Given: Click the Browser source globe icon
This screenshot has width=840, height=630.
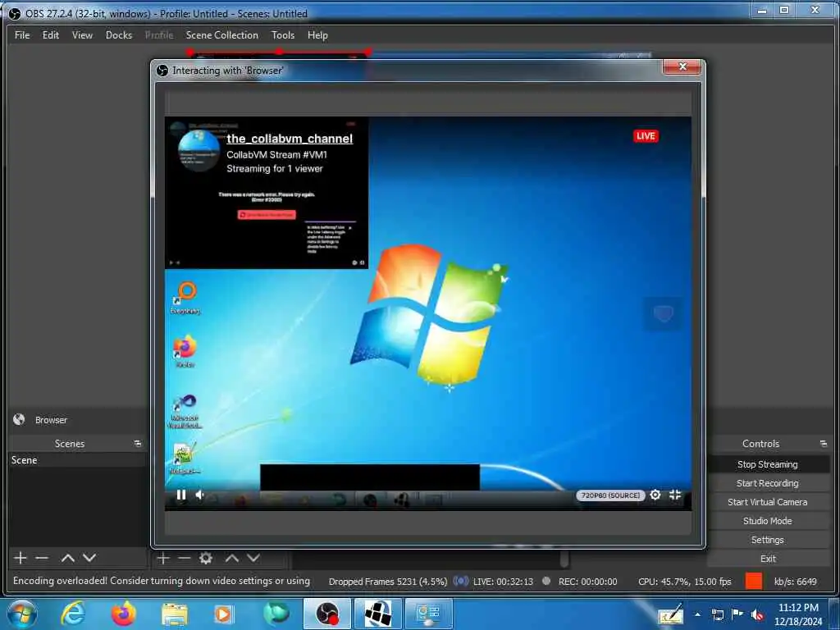Looking at the screenshot, I should click(x=20, y=419).
